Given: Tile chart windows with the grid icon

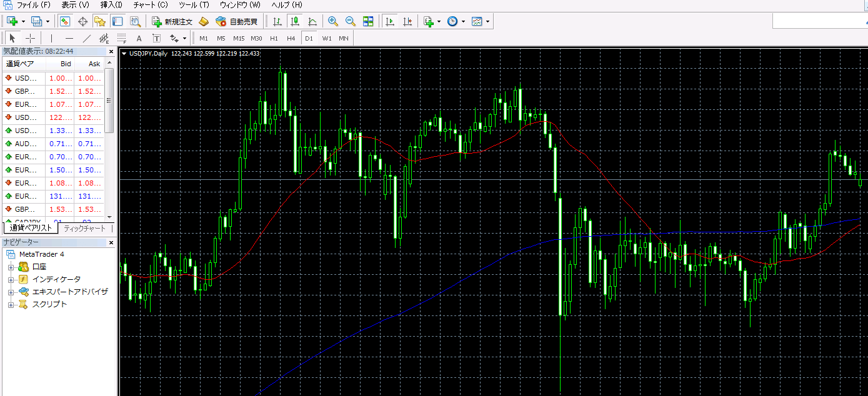Looking at the screenshot, I should point(368,21).
